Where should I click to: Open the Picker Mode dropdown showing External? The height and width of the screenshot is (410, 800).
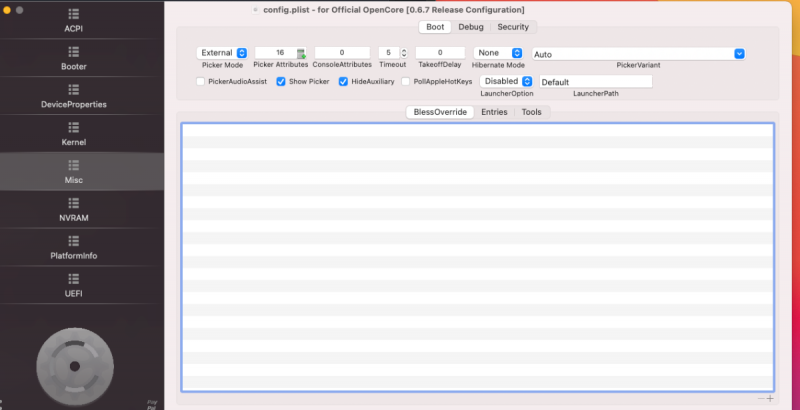coord(222,53)
